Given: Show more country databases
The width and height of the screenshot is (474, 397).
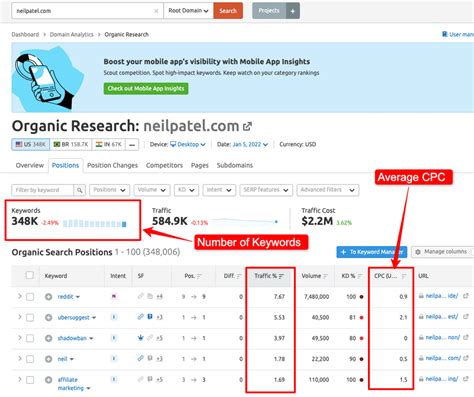Looking at the screenshot, I should pyautogui.click(x=132, y=145).
